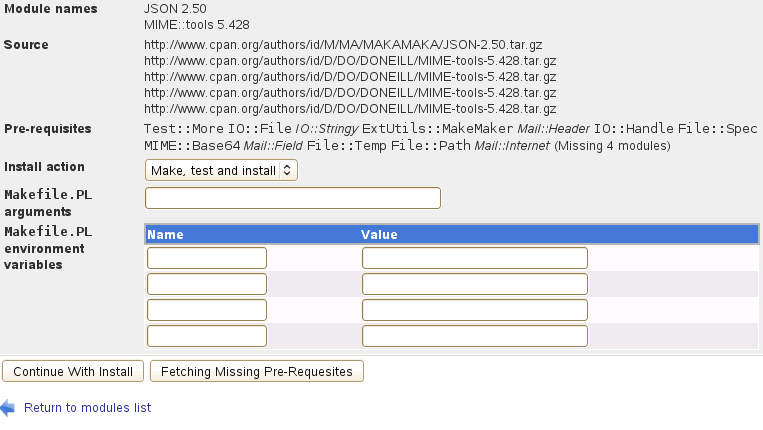Click third row environment variable Value field
The image size is (763, 430).
475,310
